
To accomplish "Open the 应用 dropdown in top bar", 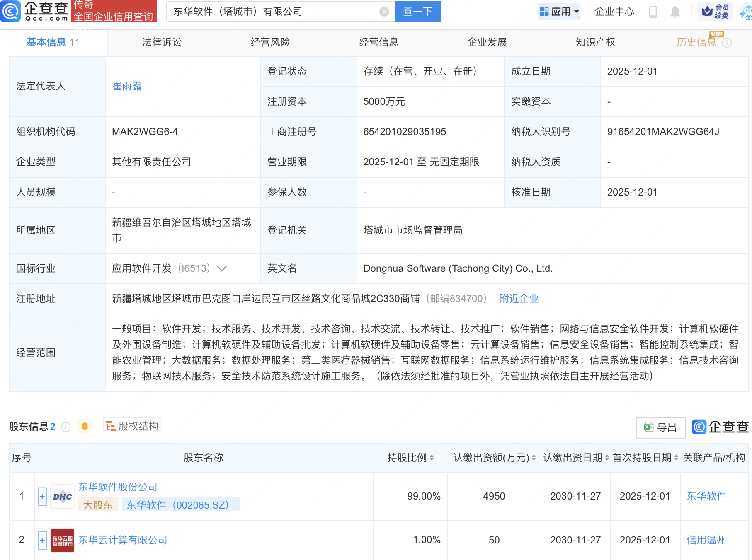I will pyautogui.click(x=559, y=11).
